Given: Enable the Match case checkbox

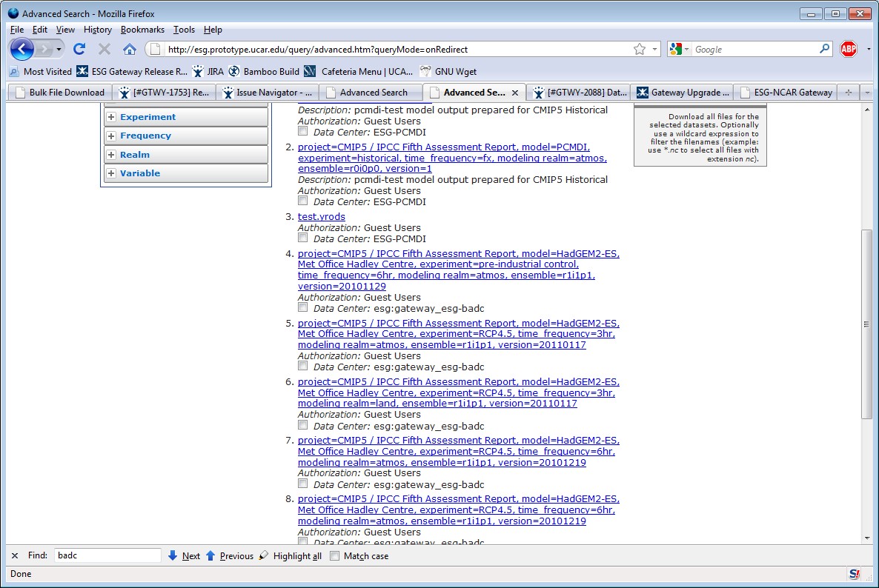Looking at the screenshot, I should (x=335, y=556).
